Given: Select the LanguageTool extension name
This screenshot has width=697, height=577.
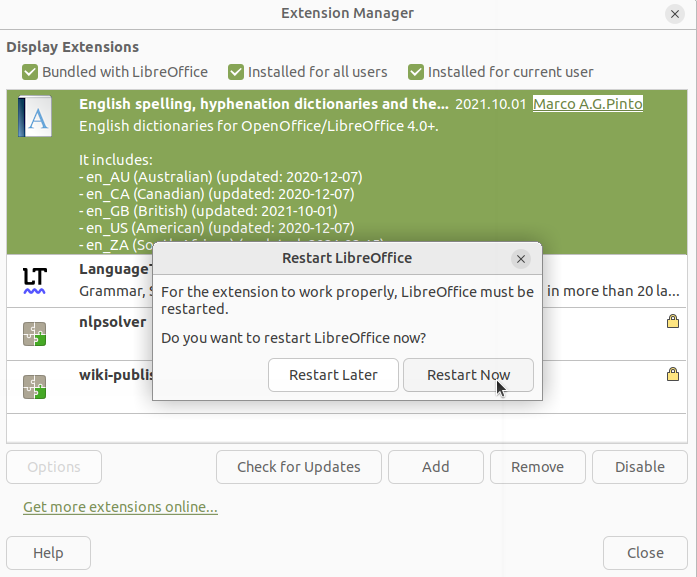Looking at the screenshot, I should (116, 269).
